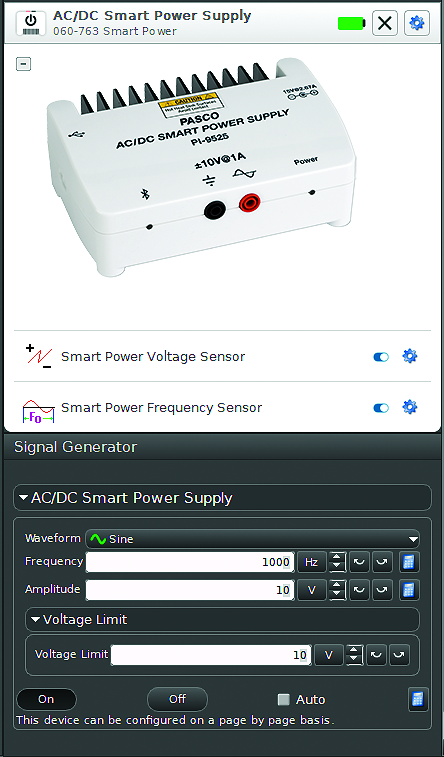
Task: Toggle the Smart Power Frequency Sensor switch
Action: click(381, 408)
